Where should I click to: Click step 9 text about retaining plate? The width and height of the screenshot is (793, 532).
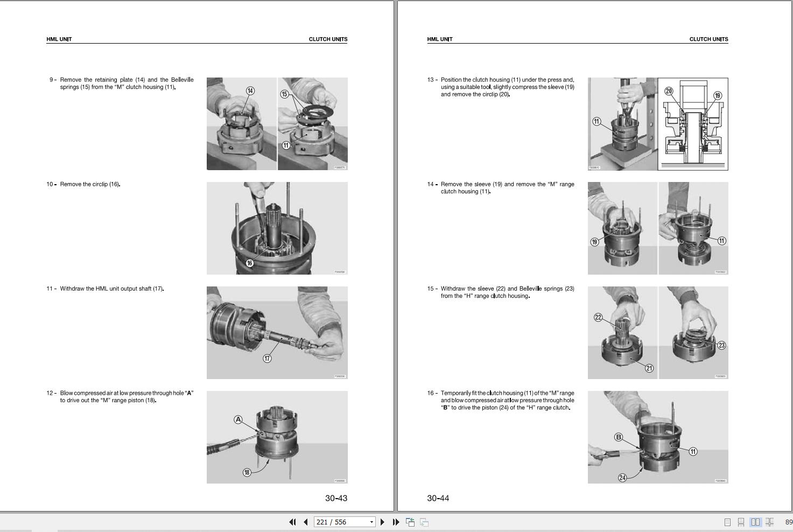(x=127, y=83)
